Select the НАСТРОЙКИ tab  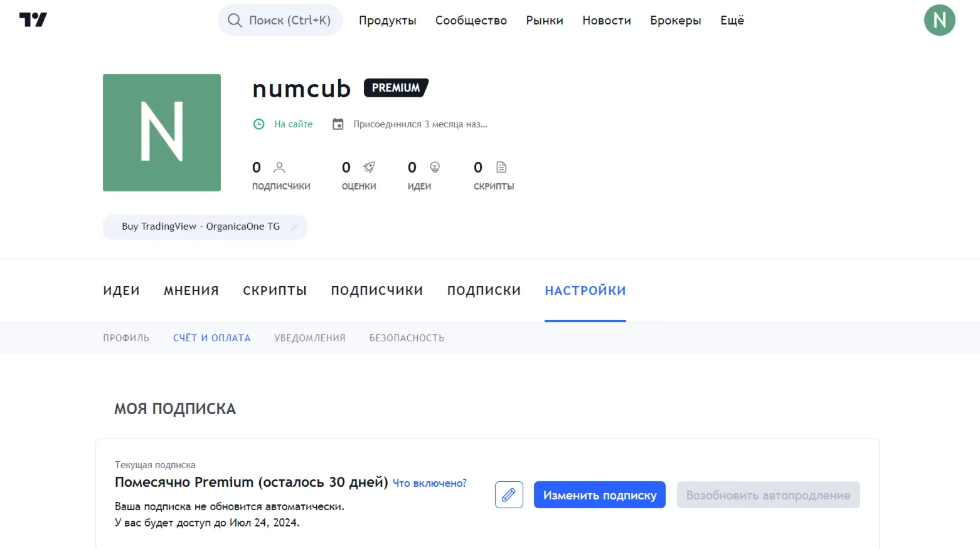(585, 290)
